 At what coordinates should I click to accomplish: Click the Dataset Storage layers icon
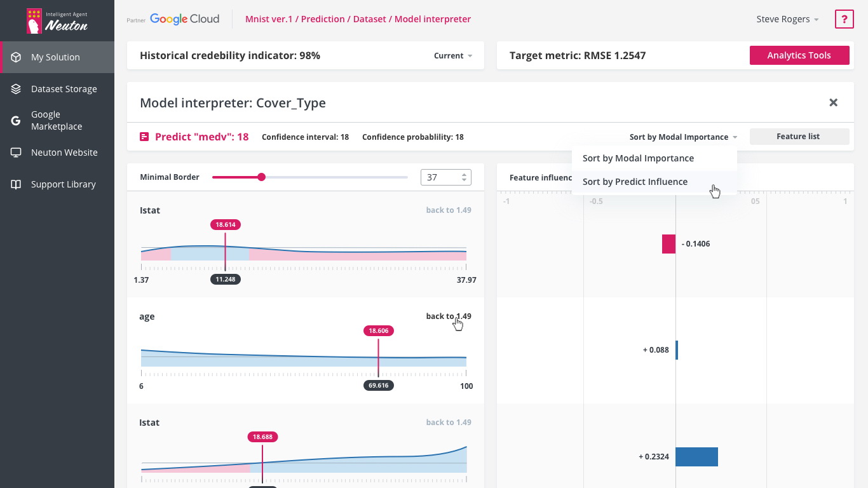[16, 89]
